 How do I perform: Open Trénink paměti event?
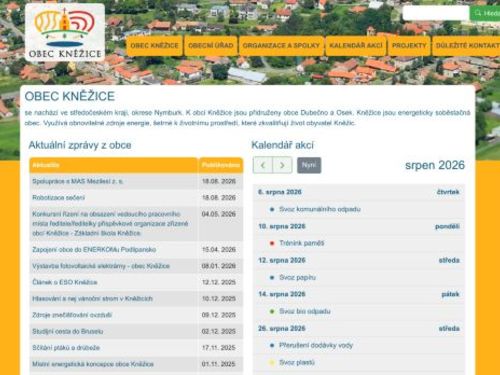point(301,243)
